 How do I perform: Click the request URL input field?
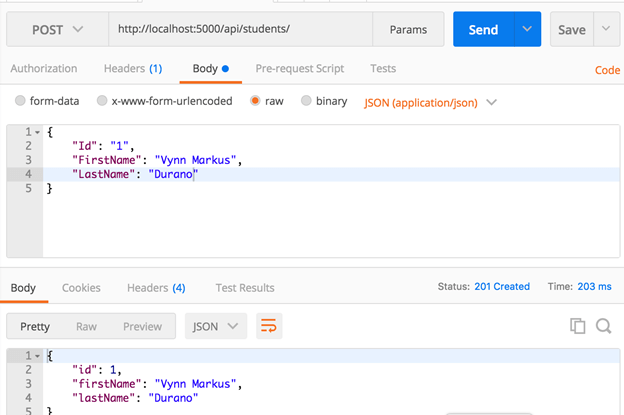tap(240, 30)
